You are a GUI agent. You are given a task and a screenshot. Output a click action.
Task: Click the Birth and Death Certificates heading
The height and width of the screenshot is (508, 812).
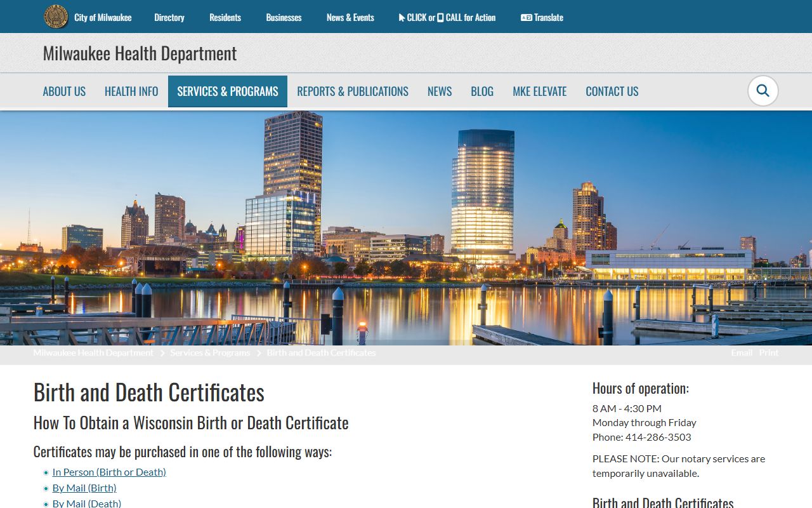(x=149, y=392)
